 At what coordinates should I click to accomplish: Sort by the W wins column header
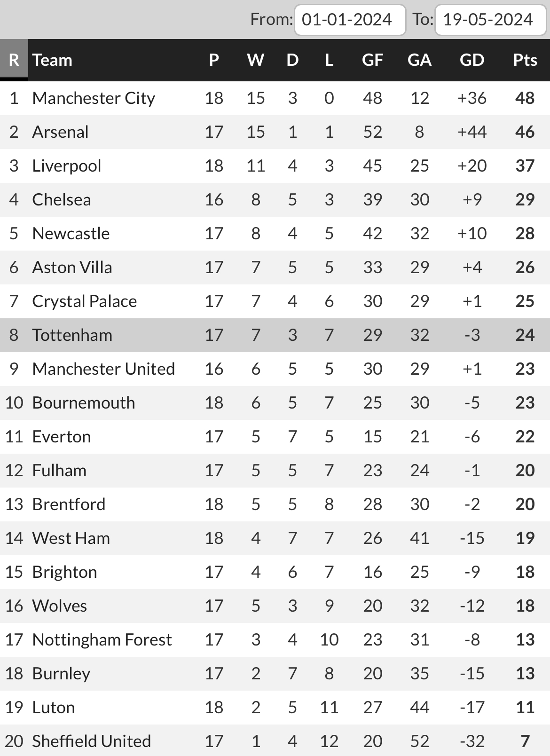(x=256, y=60)
